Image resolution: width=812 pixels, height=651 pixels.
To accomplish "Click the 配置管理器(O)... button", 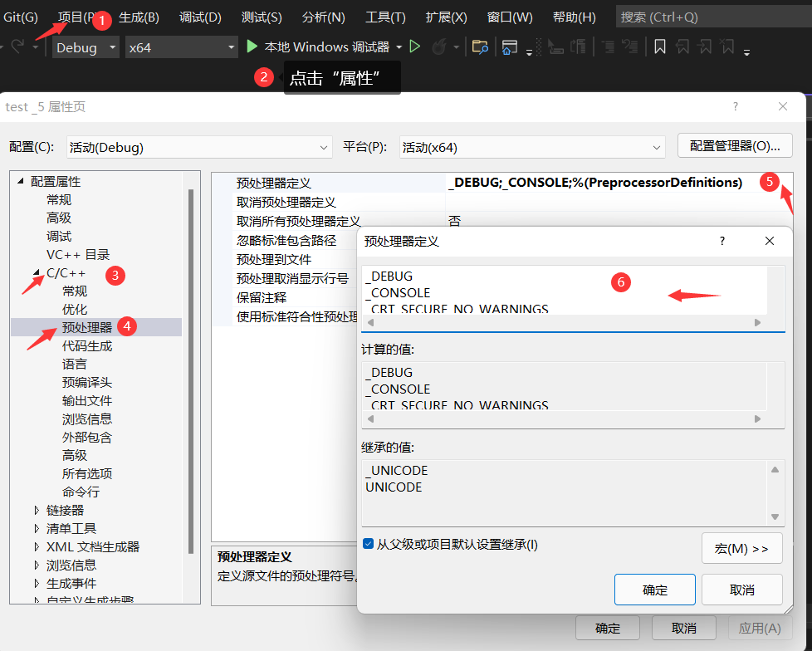I will pos(735,145).
